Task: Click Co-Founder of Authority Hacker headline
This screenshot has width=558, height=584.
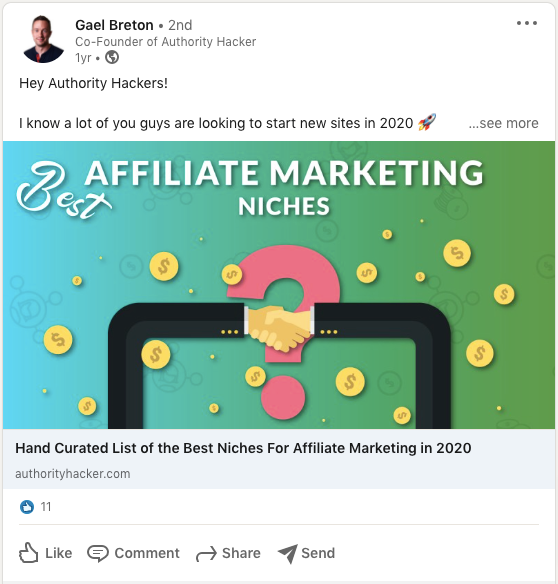Action: click(166, 42)
